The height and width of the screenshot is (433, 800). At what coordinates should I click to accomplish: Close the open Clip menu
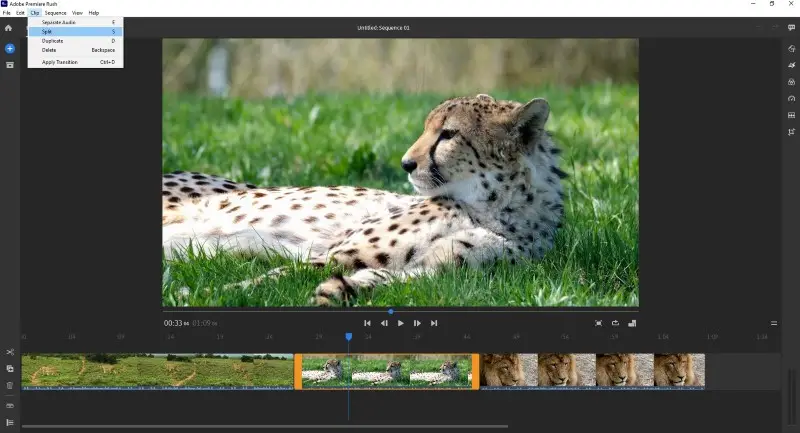point(35,13)
